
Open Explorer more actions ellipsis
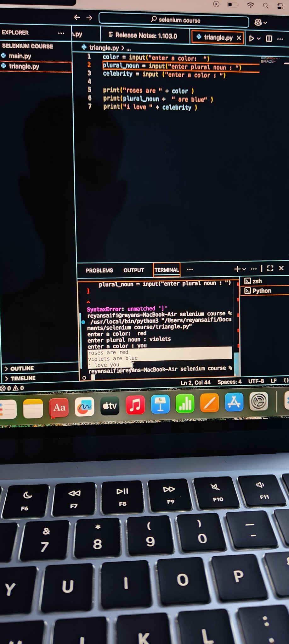pos(61,33)
